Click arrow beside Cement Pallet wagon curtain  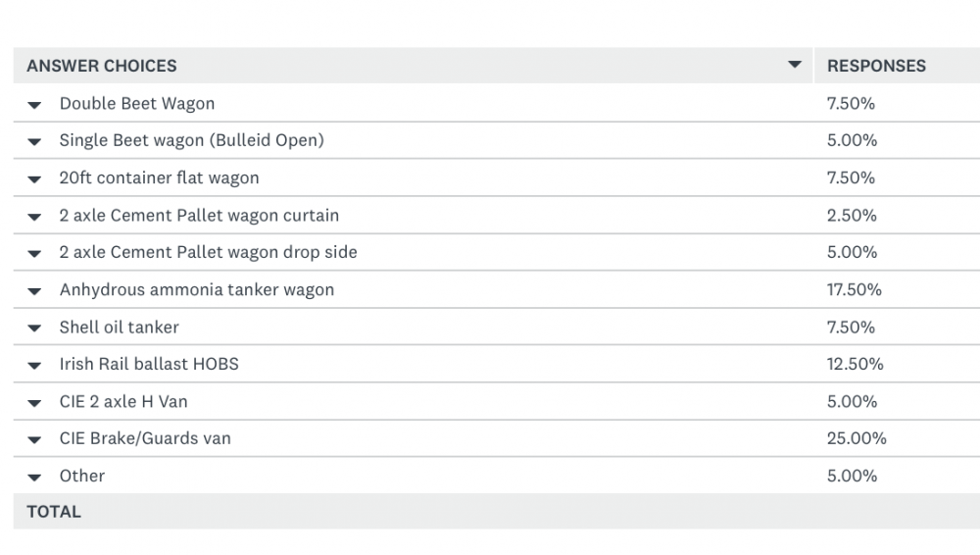click(x=35, y=217)
